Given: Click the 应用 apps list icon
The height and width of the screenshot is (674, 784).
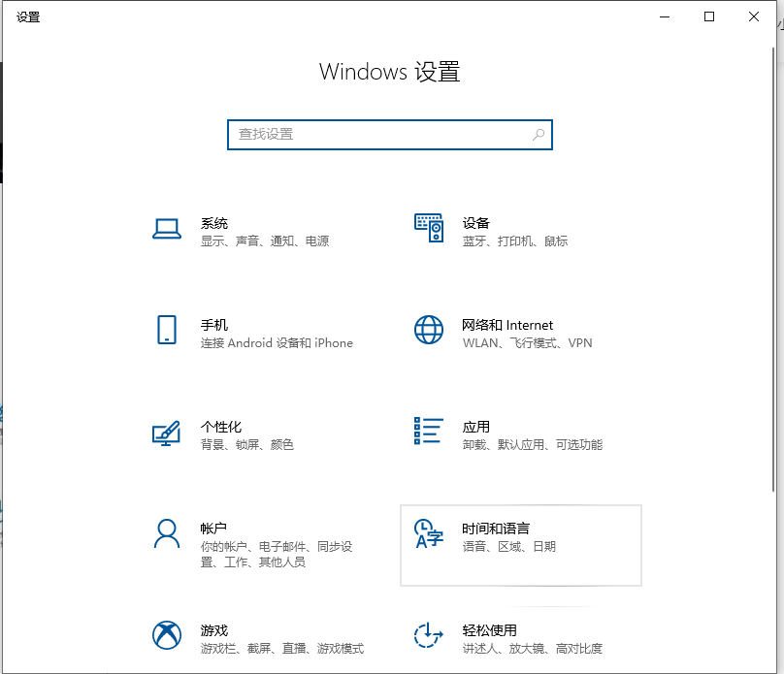Looking at the screenshot, I should (x=428, y=432).
